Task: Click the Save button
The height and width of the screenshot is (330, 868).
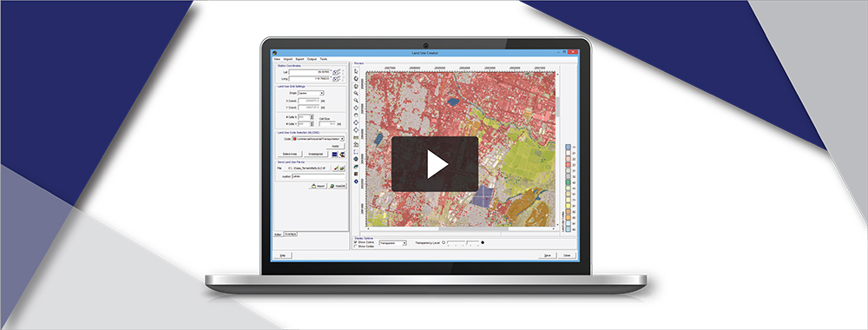Action: pos(547,255)
